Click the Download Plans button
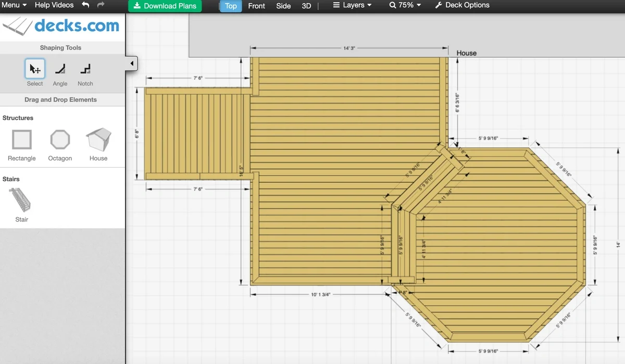Image resolution: width=625 pixels, height=364 pixels. coord(165,6)
